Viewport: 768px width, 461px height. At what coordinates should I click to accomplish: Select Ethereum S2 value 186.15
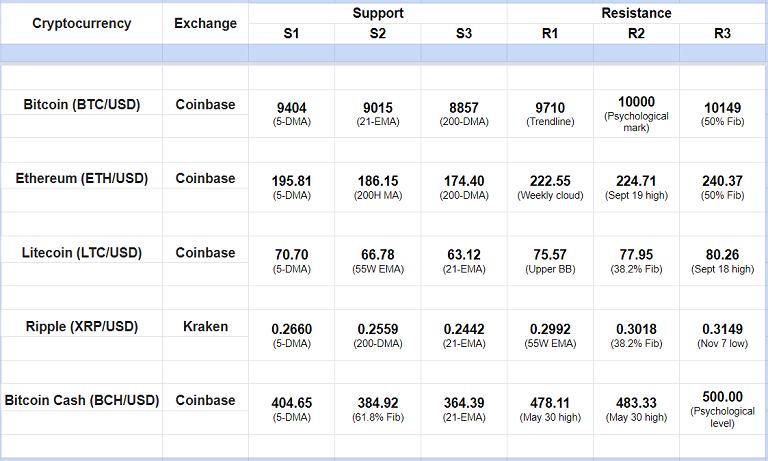(x=377, y=180)
